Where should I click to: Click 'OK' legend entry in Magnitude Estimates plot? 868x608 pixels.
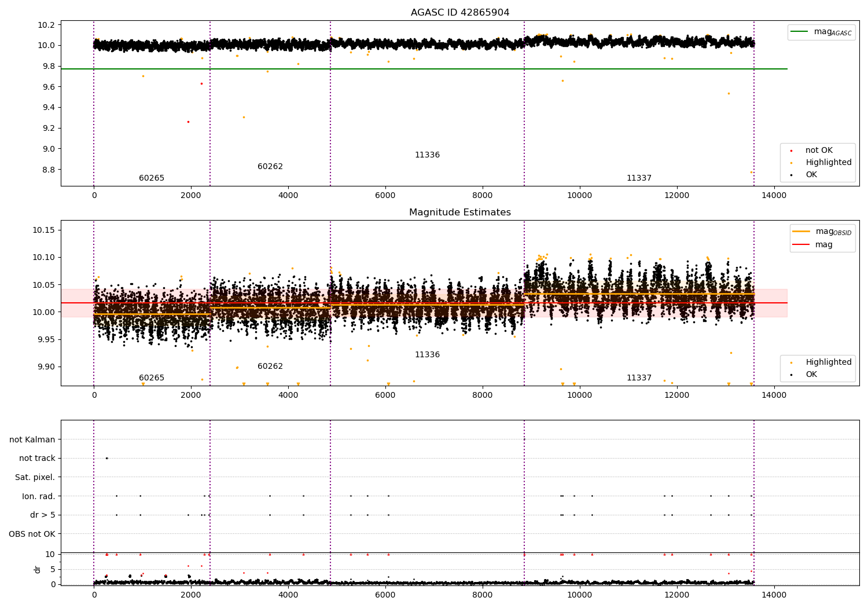[811, 375]
